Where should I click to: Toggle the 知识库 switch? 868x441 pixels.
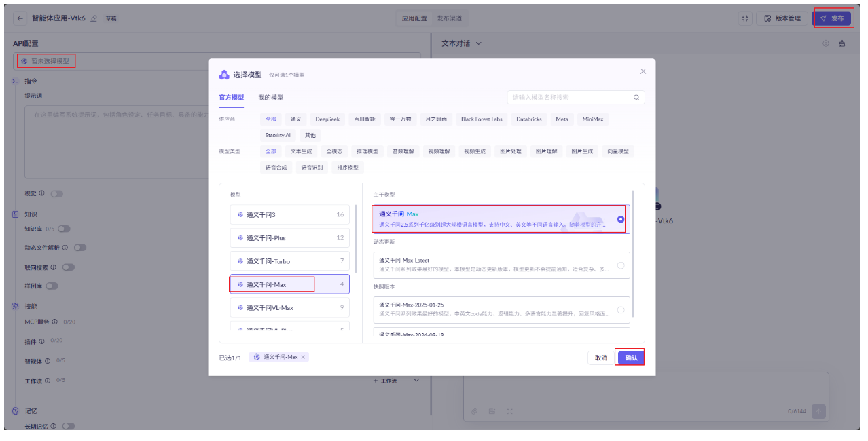tap(65, 229)
